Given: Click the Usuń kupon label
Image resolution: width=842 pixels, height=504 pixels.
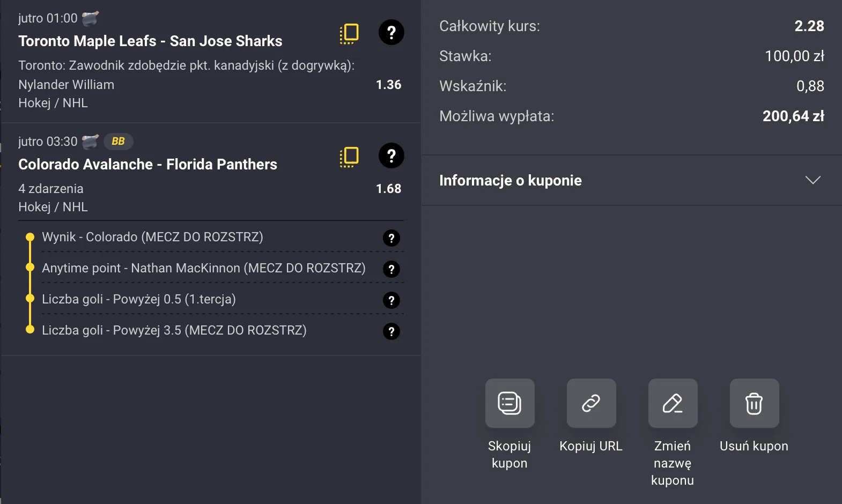Looking at the screenshot, I should (x=754, y=446).
